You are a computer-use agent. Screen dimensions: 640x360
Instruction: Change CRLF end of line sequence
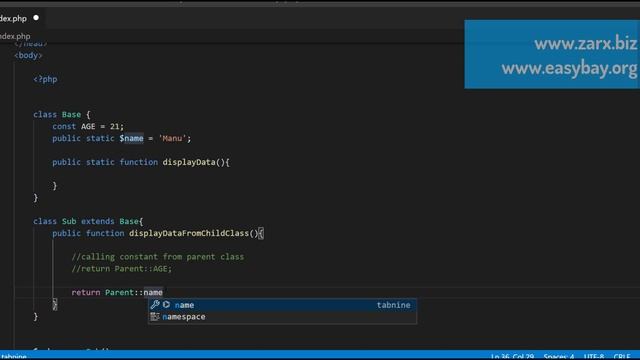622,356
